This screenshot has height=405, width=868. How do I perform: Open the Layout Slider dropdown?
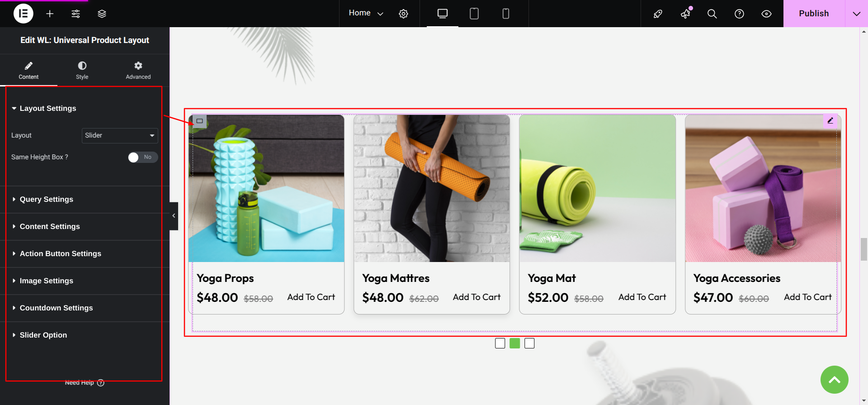click(x=120, y=135)
